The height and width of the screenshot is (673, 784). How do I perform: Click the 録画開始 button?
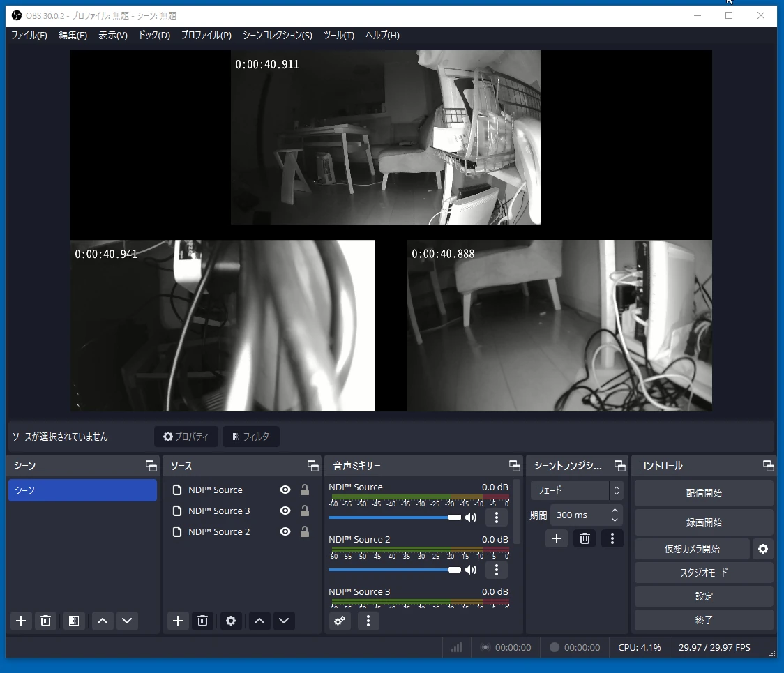click(x=704, y=522)
